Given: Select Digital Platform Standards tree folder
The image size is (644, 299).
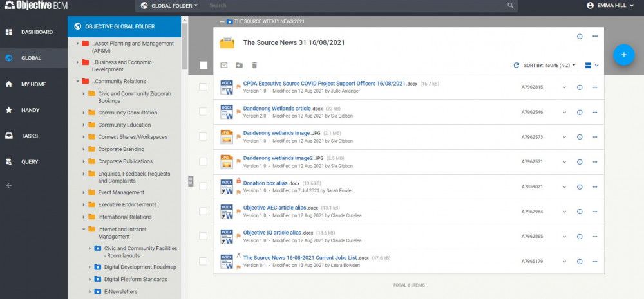Looking at the screenshot, I should click(x=135, y=279).
